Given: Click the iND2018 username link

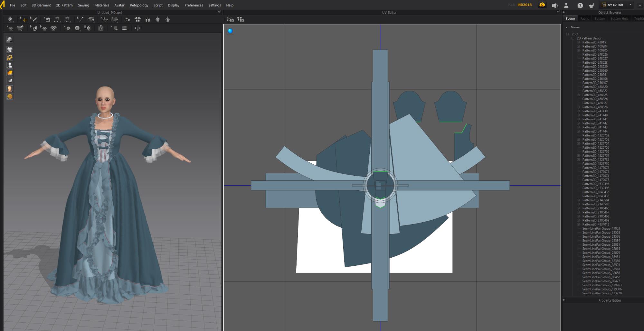Looking at the screenshot, I should click(x=525, y=5).
